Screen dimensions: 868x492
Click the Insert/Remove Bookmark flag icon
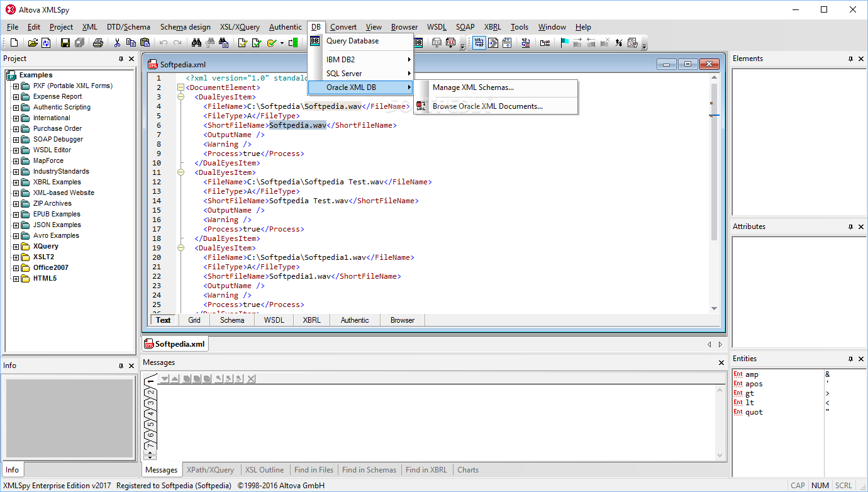[x=564, y=43]
